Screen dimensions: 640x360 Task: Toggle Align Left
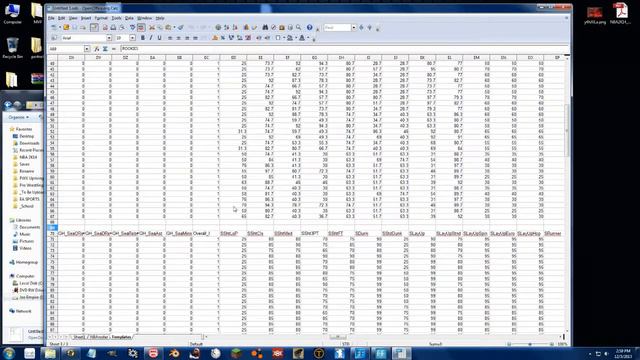[x=170, y=38]
